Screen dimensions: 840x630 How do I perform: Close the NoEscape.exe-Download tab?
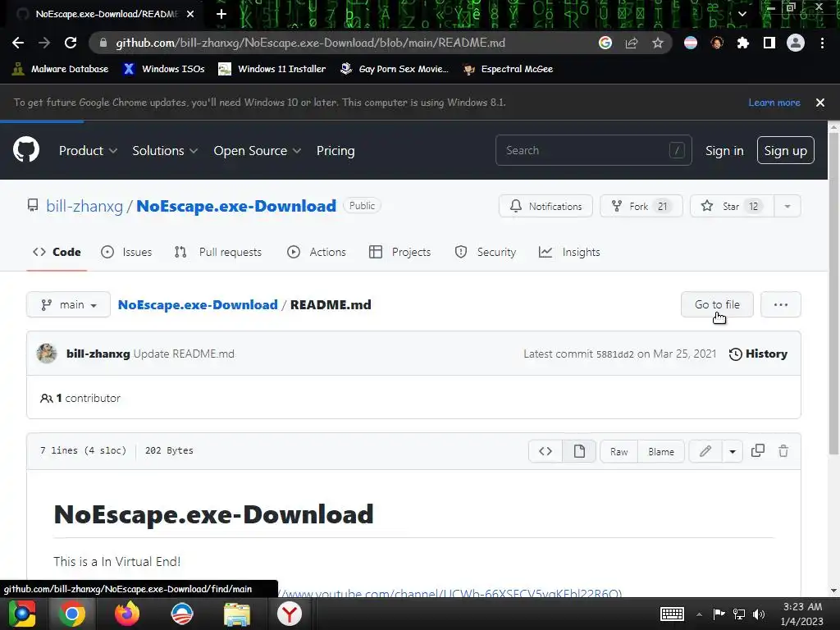pyautogui.click(x=190, y=14)
